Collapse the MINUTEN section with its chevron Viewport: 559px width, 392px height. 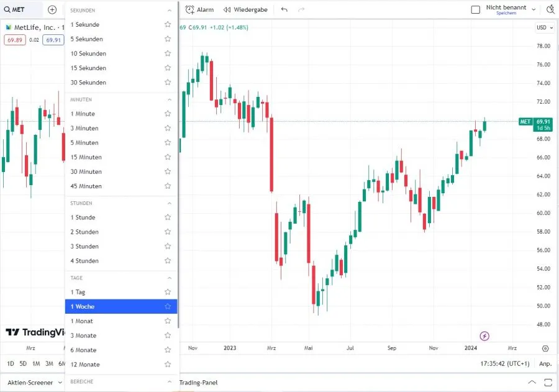(x=168, y=99)
